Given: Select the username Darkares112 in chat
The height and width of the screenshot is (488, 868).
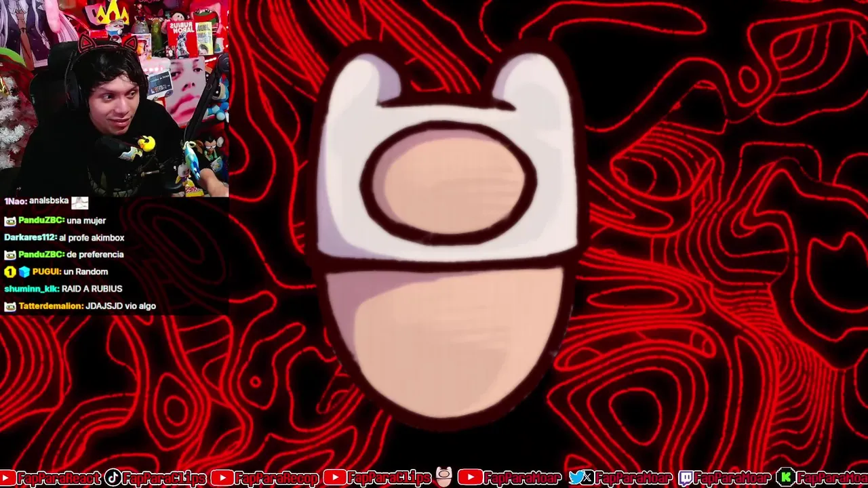Looking at the screenshot, I should 30,238.
